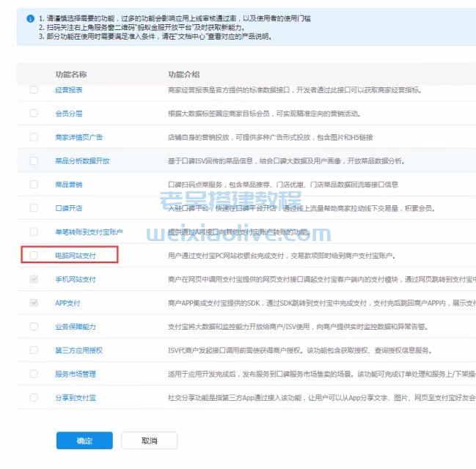Click the APP支付 link
This screenshot has width=476, height=469.
click(x=67, y=303)
